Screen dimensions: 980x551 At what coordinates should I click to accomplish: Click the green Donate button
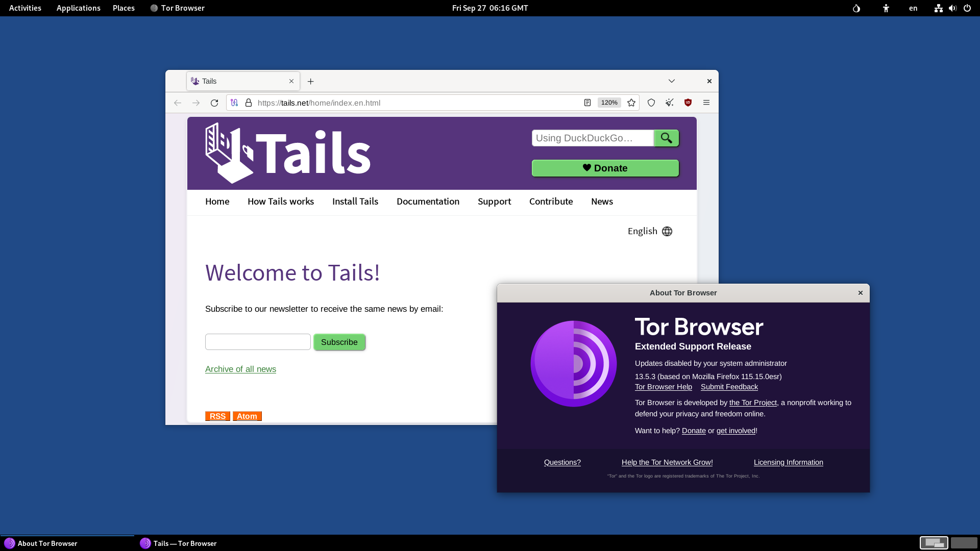pyautogui.click(x=605, y=168)
